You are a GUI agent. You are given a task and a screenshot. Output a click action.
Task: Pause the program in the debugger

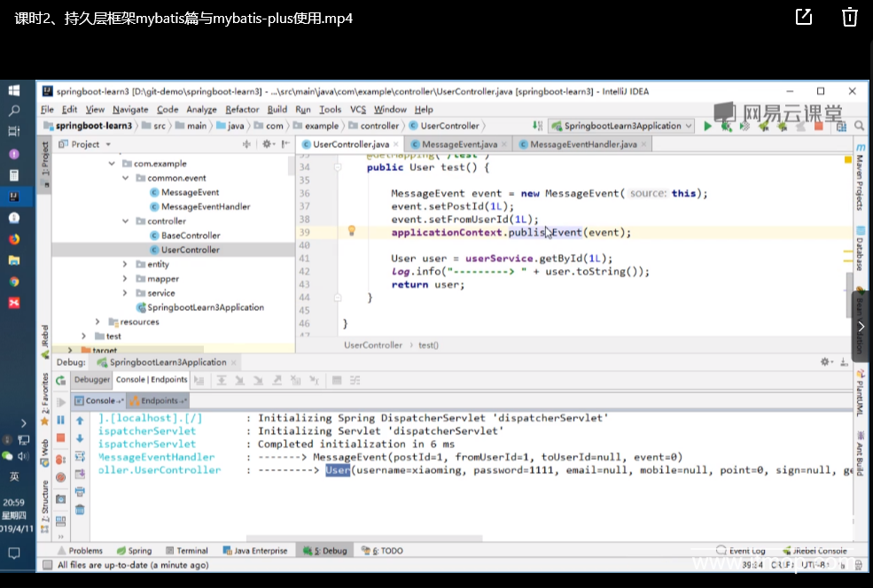[x=61, y=420]
